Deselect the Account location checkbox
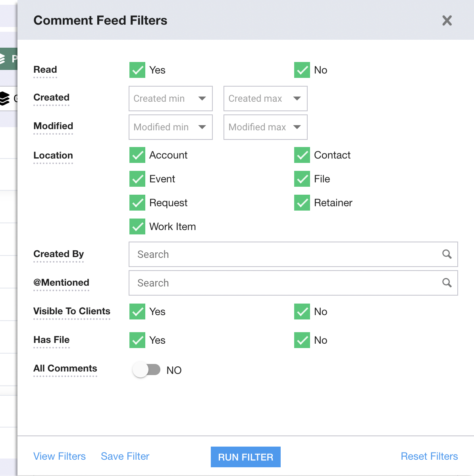Viewport: 474px width, 476px height. (137, 155)
